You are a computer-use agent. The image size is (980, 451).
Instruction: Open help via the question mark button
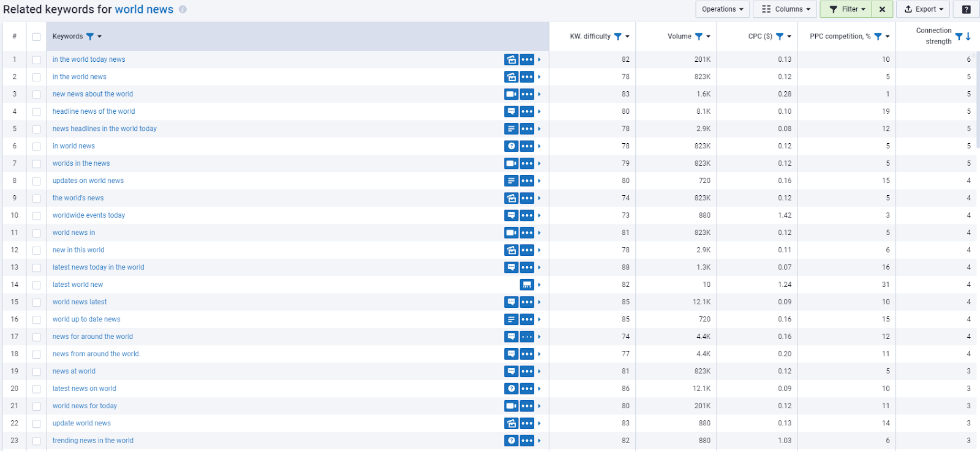(966, 9)
